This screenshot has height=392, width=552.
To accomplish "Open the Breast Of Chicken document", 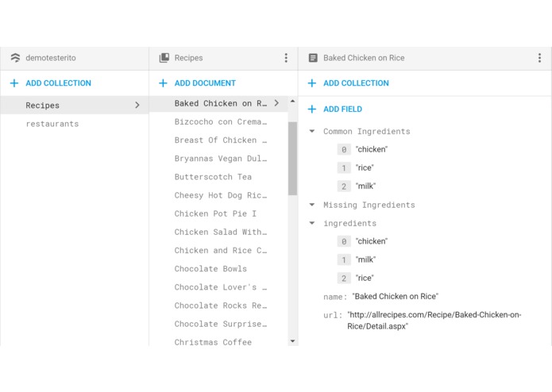I will (221, 140).
